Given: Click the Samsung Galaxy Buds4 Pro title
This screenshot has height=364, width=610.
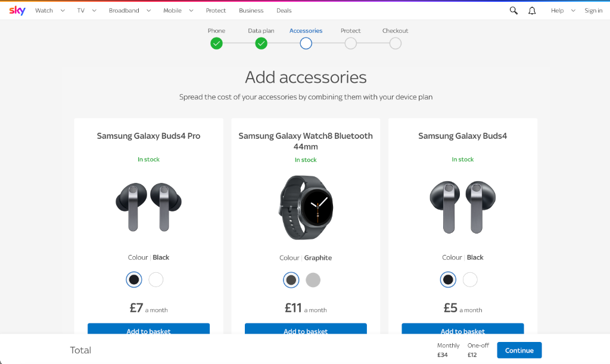Looking at the screenshot, I should 148,136.
